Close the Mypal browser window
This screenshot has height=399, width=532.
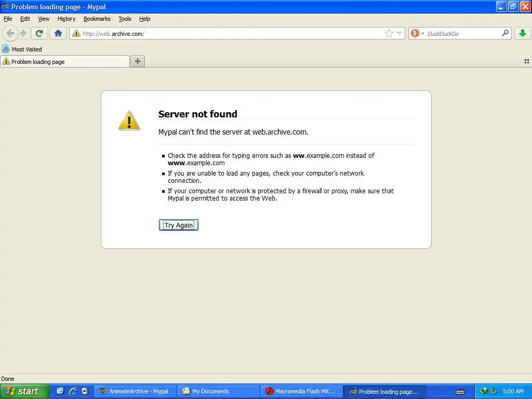[525, 6]
